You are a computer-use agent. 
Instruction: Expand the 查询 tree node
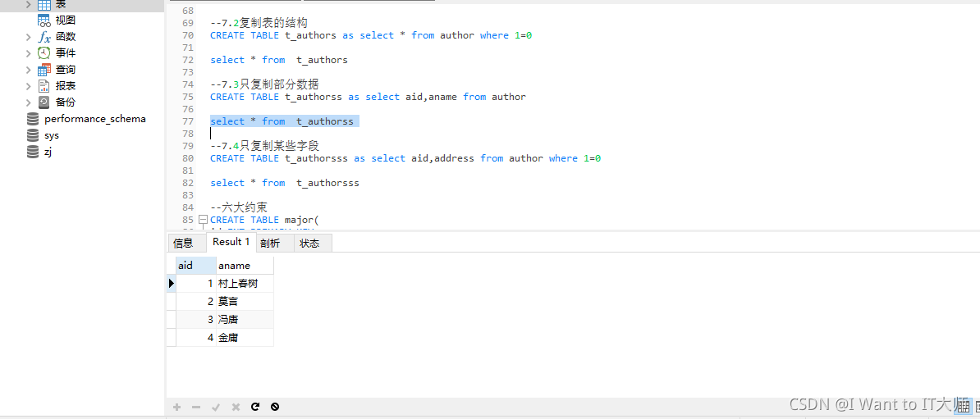pyautogui.click(x=28, y=70)
